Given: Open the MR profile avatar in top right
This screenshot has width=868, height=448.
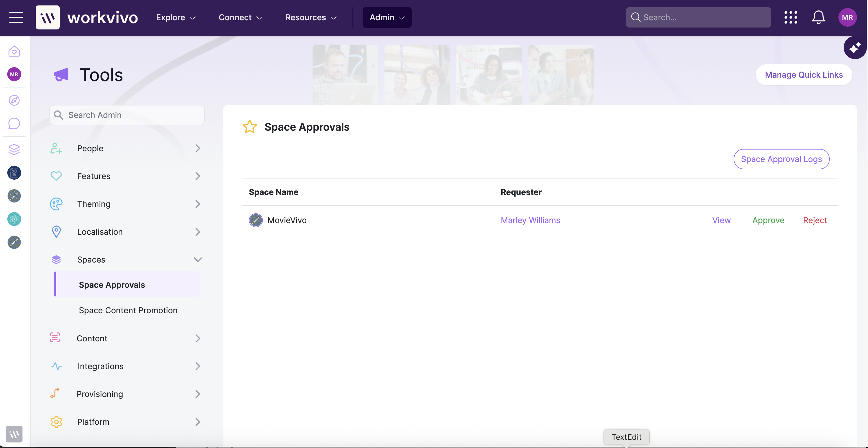Looking at the screenshot, I should click(847, 17).
